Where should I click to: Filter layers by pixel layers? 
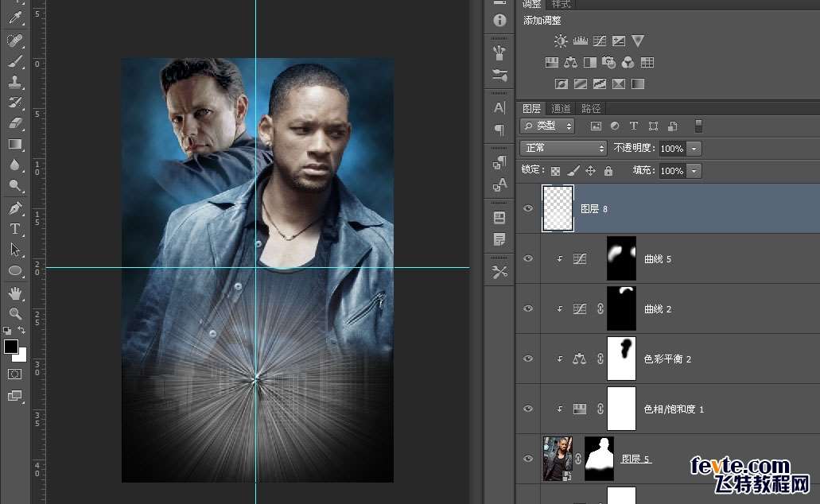pyautogui.click(x=596, y=126)
